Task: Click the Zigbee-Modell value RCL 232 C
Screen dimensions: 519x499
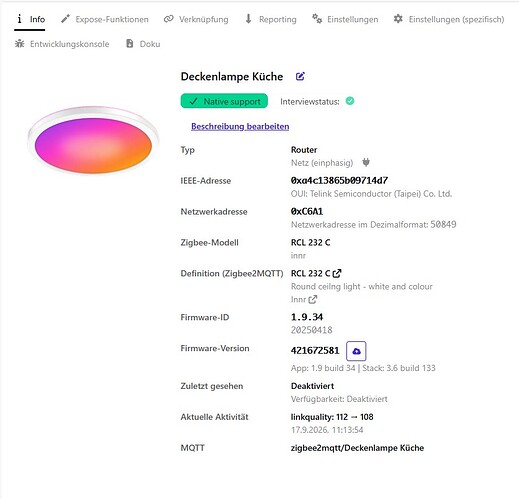Action: [310, 242]
